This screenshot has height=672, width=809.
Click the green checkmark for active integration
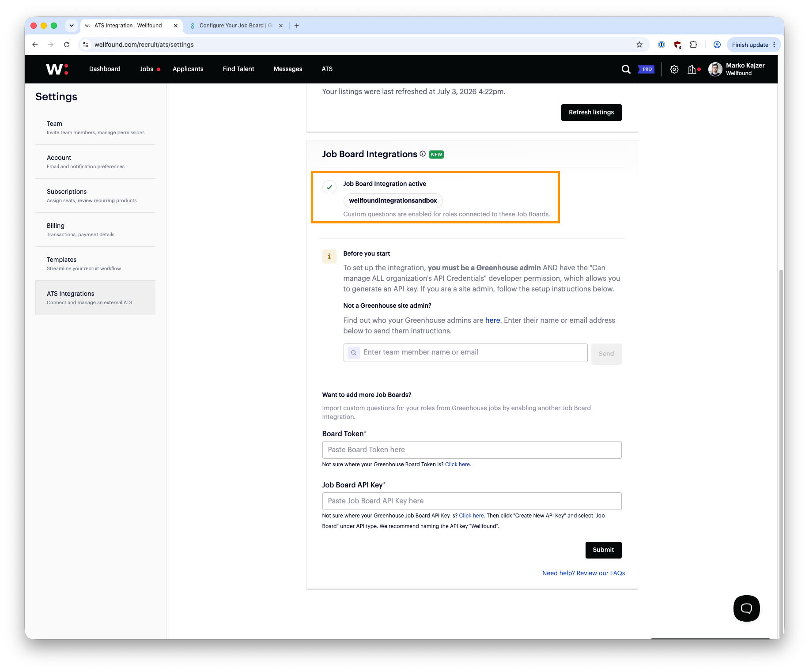tap(329, 187)
